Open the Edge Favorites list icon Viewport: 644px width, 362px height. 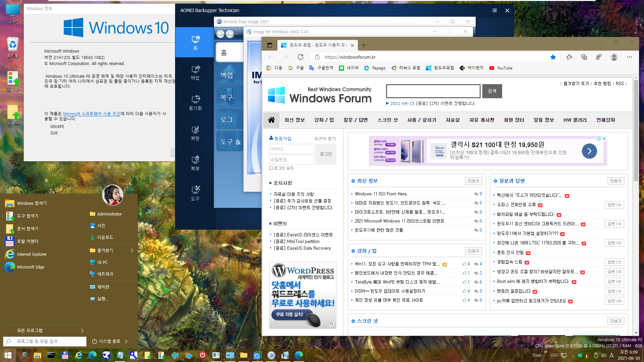[569, 57]
